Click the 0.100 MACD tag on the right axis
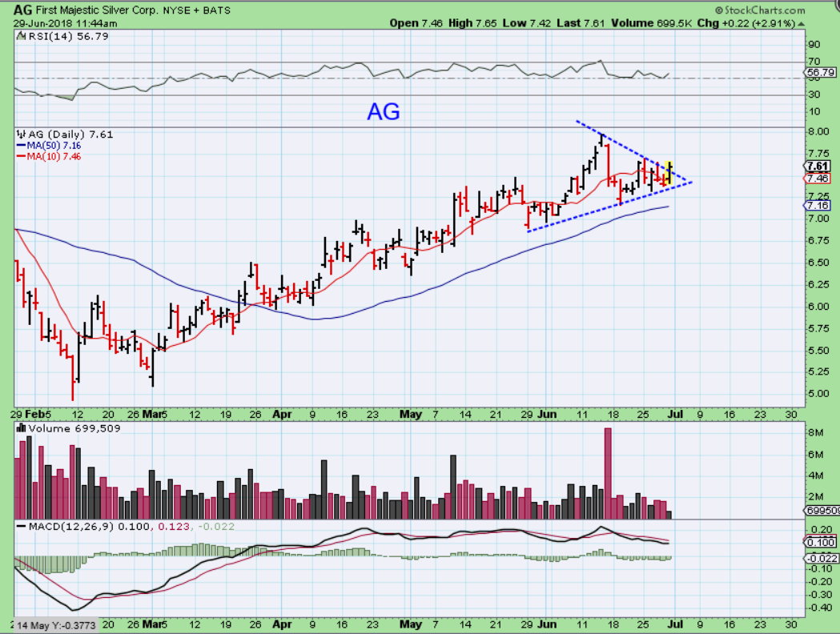 click(x=820, y=543)
